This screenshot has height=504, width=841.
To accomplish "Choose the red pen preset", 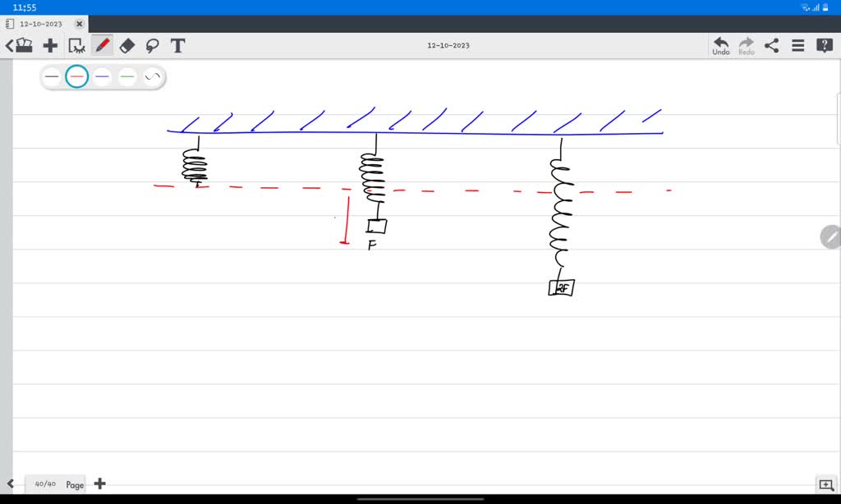I will (x=77, y=76).
